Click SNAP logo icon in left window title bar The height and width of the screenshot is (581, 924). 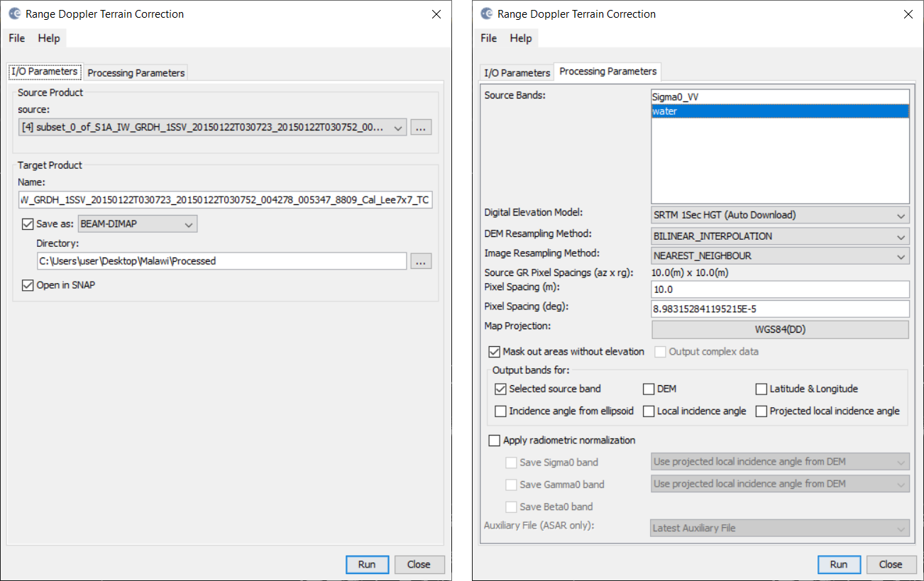(x=14, y=13)
